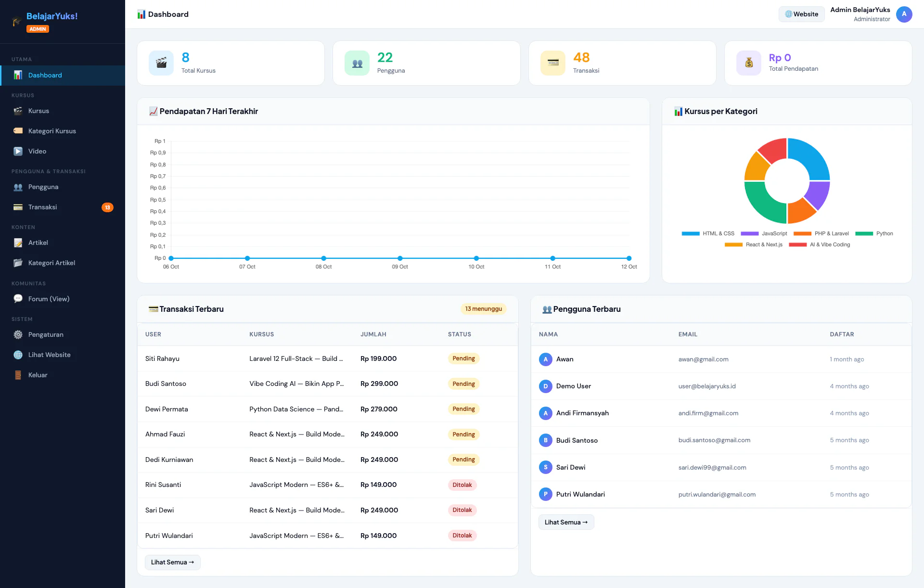Open the Kategori Kursus menu item

click(63, 131)
